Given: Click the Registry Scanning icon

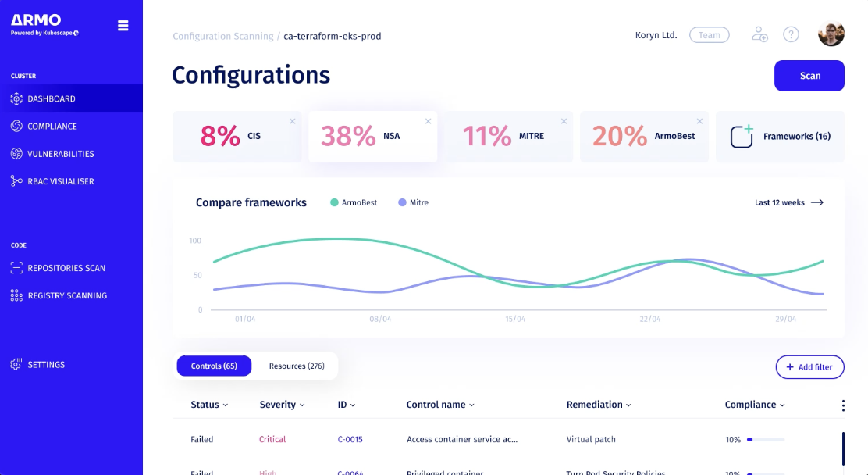Looking at the screenshot, I should 16,295.
